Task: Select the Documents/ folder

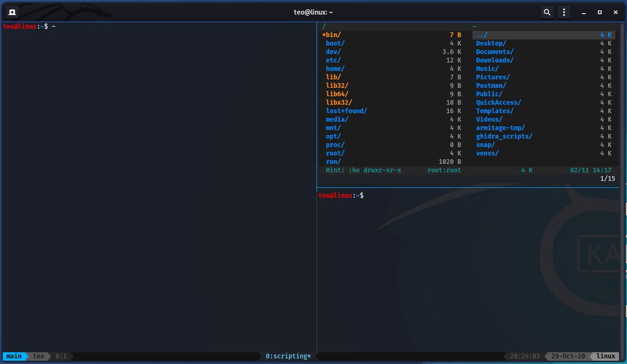Action: (x=544, y=52)
